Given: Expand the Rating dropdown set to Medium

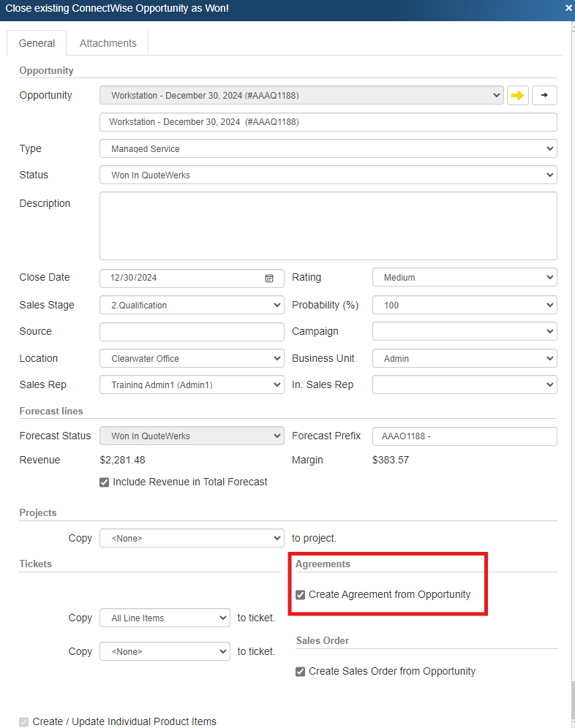Looking at the screenshot, I should click(x=465, y=278).
